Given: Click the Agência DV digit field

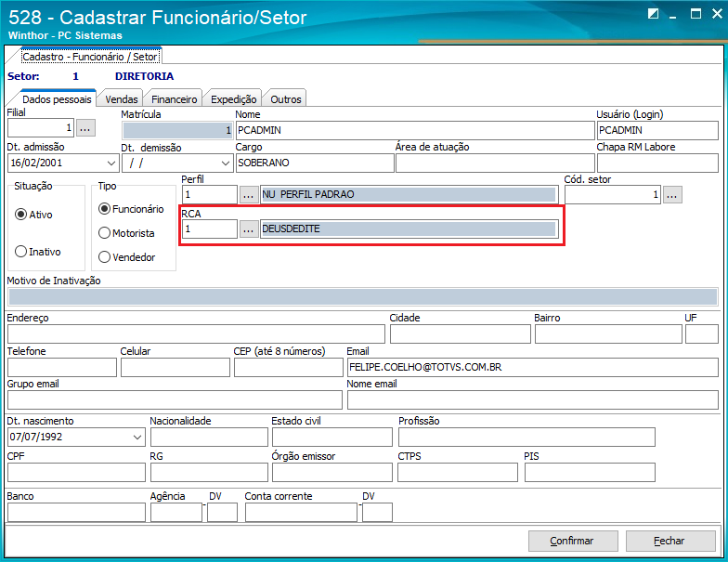Looking at the screenshot, I should (x=223, y=513).
